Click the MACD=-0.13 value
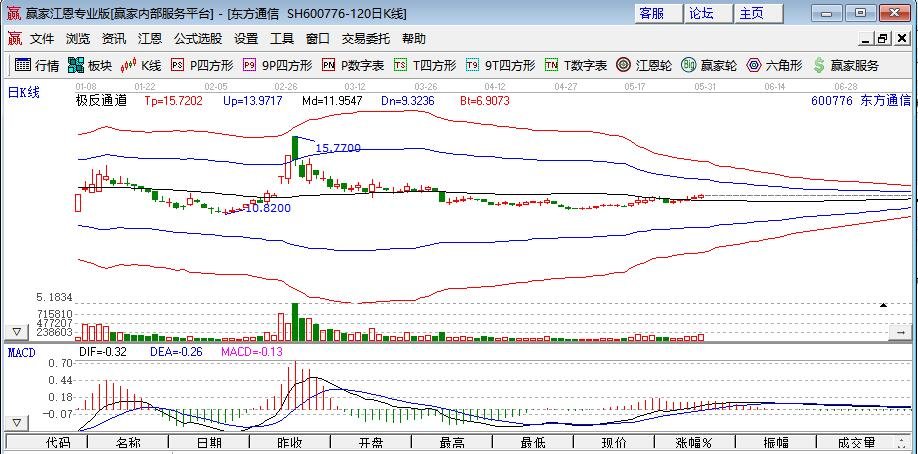The width and height of the screenshot is (918, 454). tap(252, 352)
